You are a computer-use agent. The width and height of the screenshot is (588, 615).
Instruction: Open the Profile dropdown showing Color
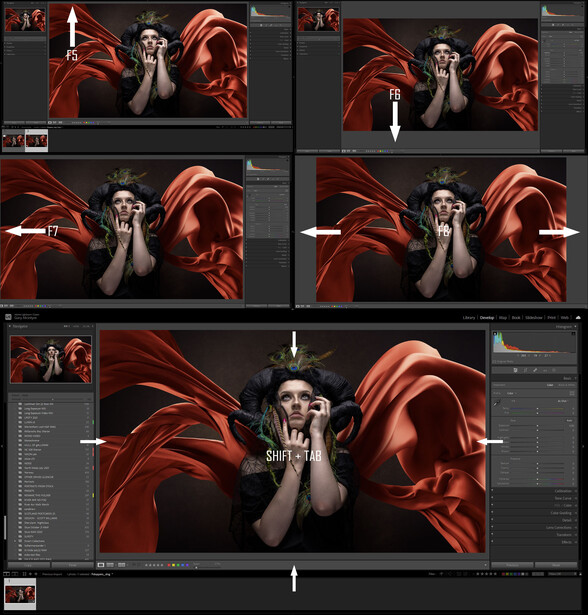click(512, 393)
